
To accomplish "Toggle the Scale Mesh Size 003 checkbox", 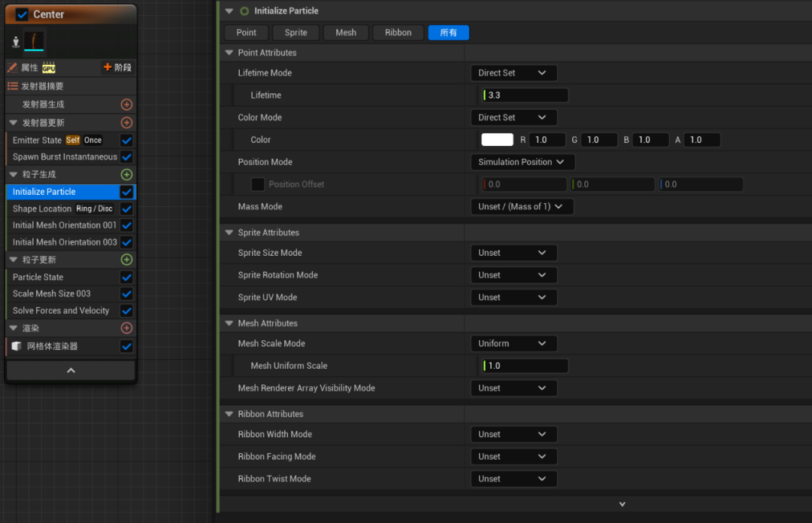I will pos(126,294).
